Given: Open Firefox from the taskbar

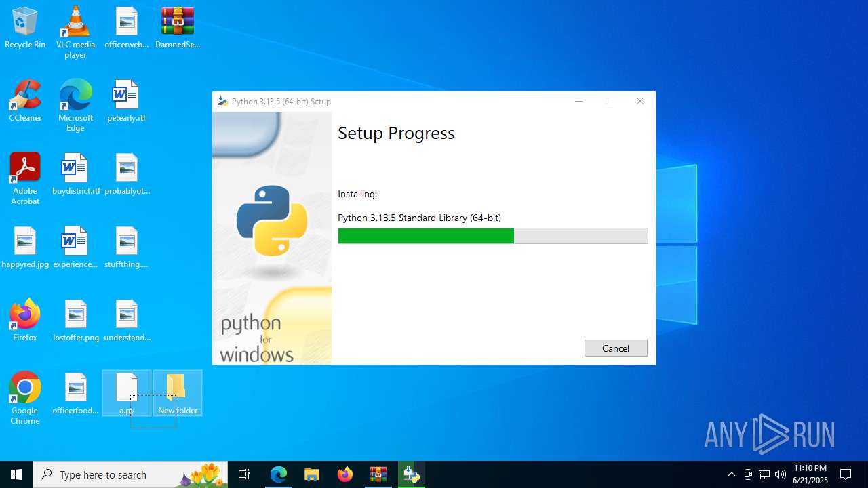Looking at the screenshot, I should 345,474.
